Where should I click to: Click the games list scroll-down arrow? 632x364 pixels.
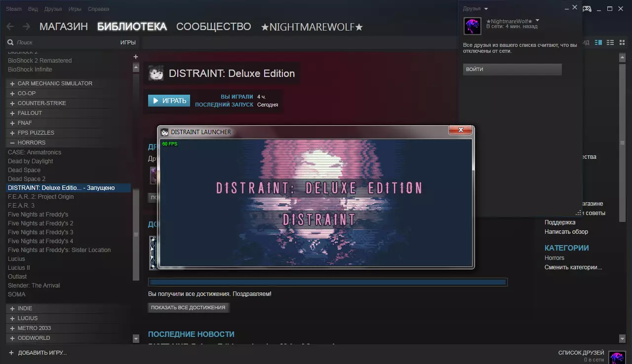pos(136,339)
